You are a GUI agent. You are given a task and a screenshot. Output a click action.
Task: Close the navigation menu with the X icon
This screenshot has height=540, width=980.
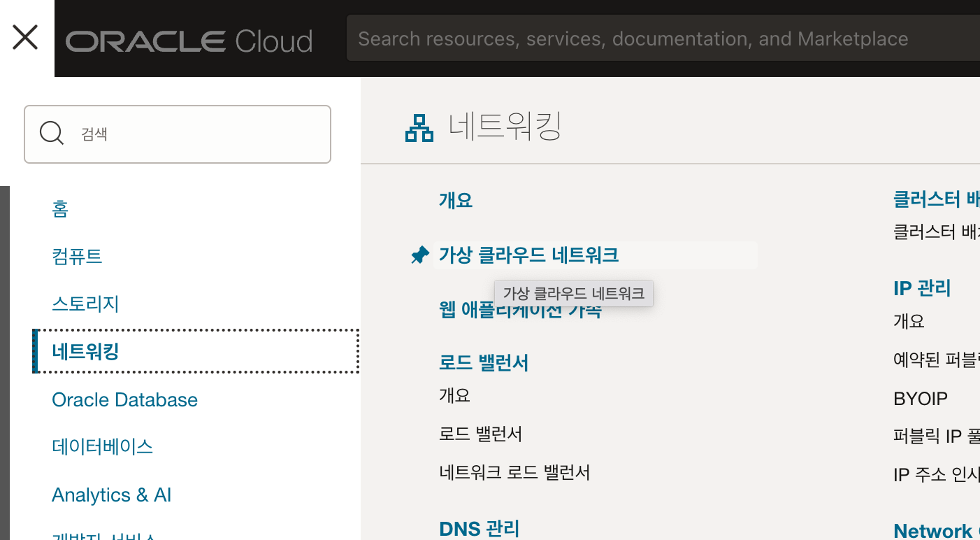[25, 38]
